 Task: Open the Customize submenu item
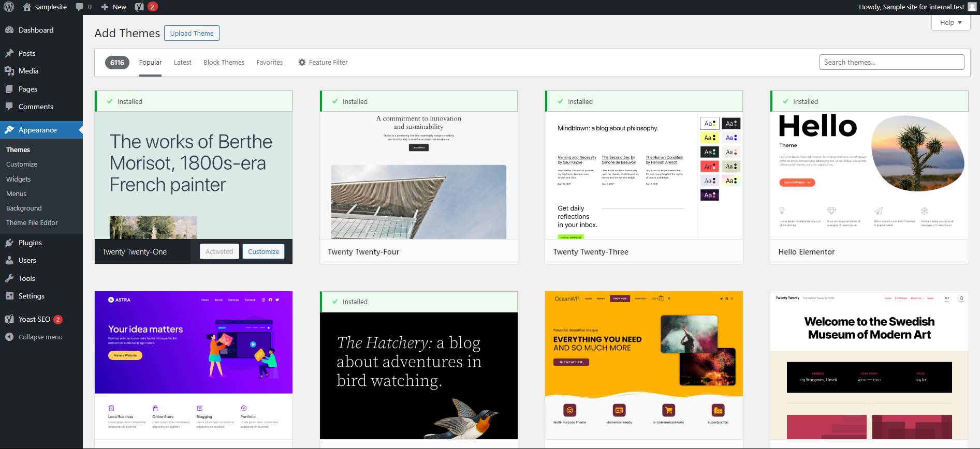tap(22, 164)
